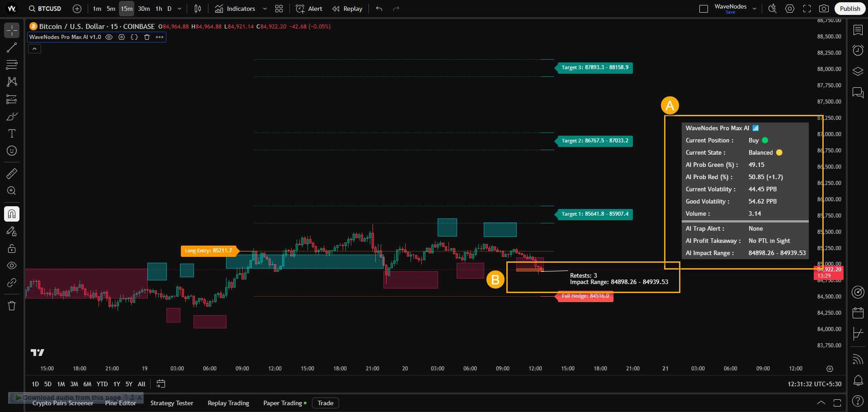Viewport: 868px width, 412px height.
Task: Expand the timeframe list chevron
Action: coord(179,9)
